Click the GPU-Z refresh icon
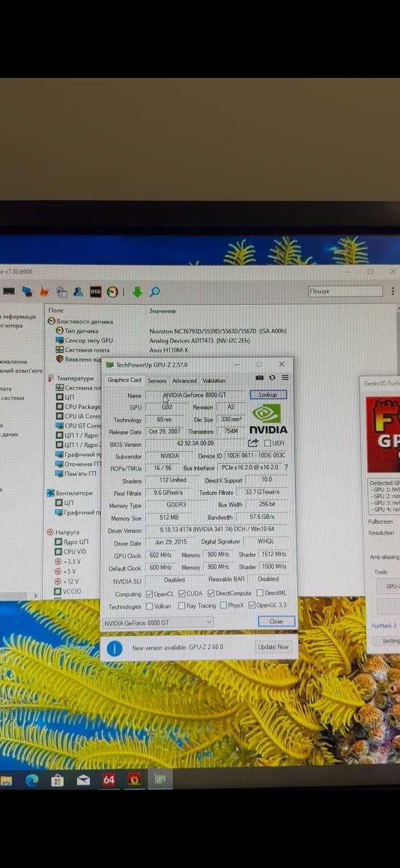This screenshot has height=868, width=400. [x=272, y=378]
